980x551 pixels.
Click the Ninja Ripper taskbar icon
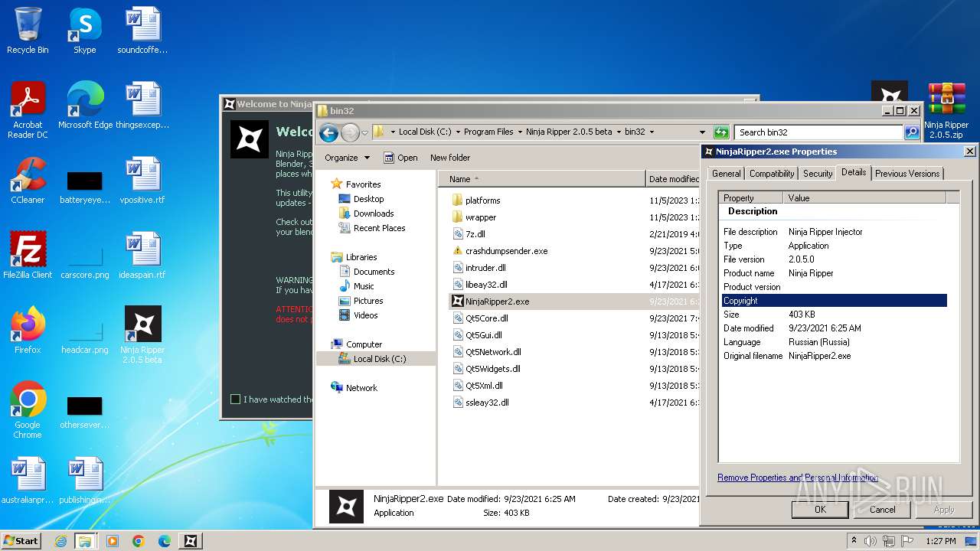190,541
